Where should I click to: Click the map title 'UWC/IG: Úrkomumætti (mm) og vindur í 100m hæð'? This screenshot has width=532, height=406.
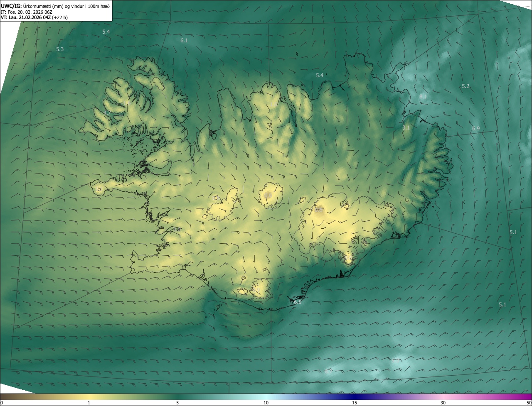tap(55, 6)
